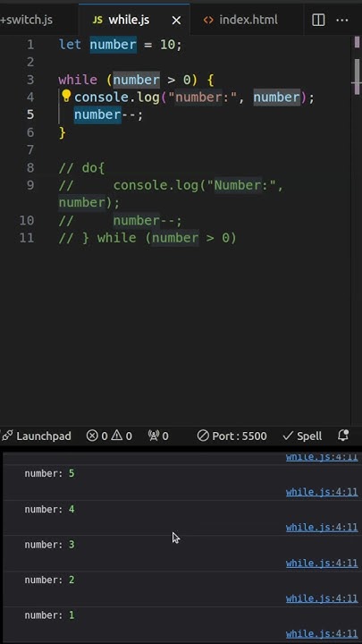Click the closing brace on line 6
The image size is (362, 644).
click(x=63, y=132)
